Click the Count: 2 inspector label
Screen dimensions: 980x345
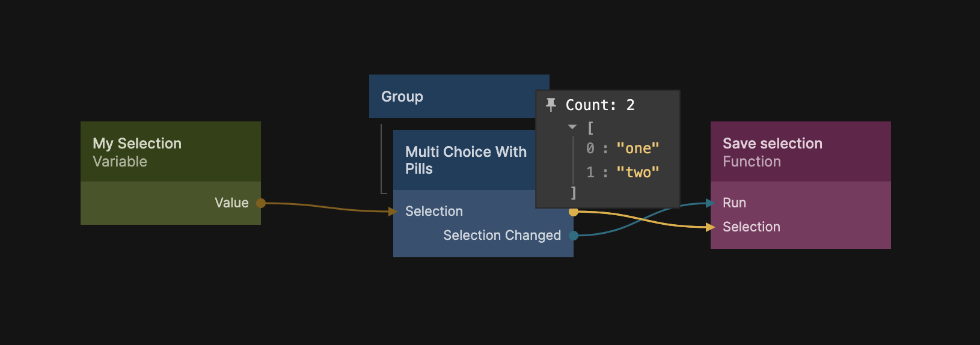600,105
